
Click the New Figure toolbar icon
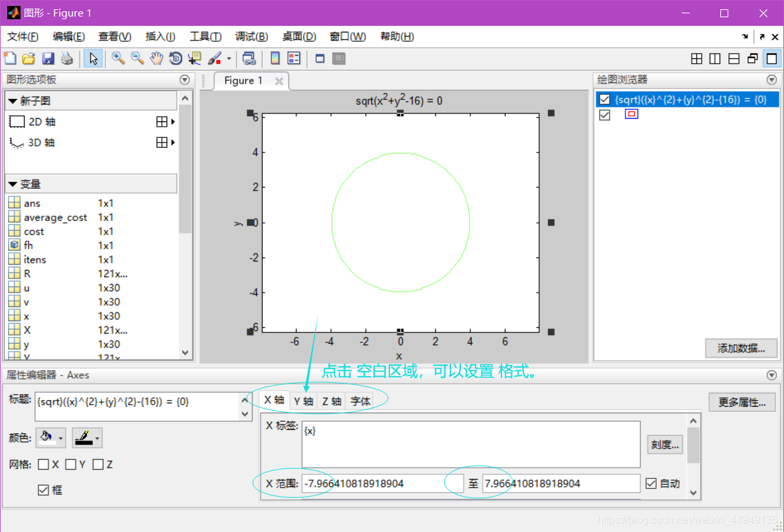coord(9,59)
